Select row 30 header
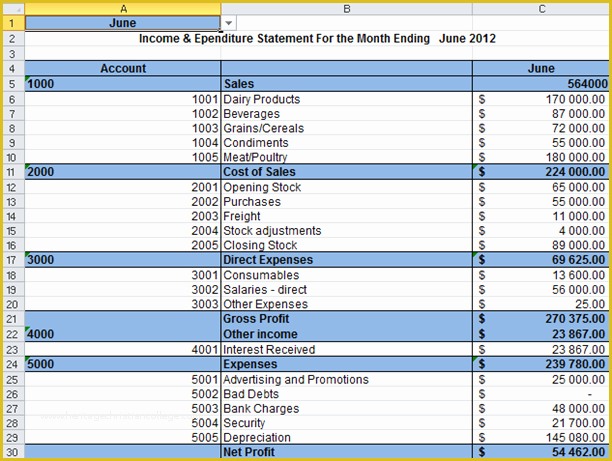This screenshot has height=461, width=612. coord(12,452)
